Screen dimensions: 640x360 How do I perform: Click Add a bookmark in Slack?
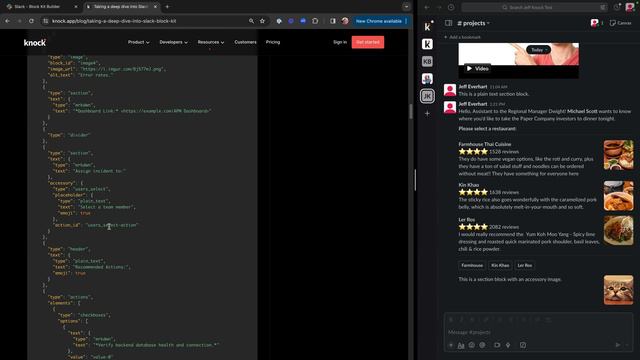(462, 37)
